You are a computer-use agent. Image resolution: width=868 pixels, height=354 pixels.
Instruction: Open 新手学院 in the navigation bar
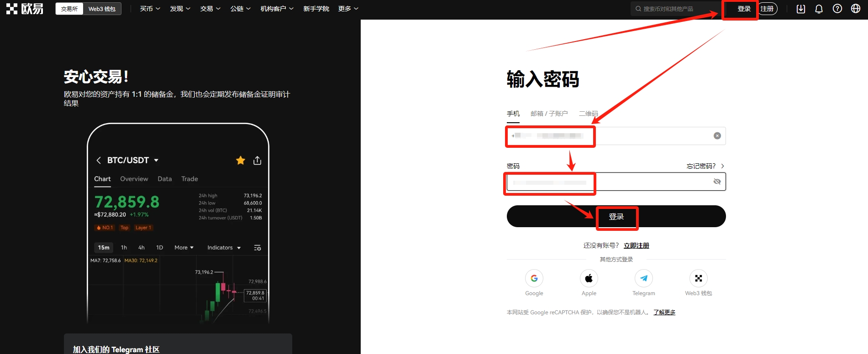[x=316, y=9]
